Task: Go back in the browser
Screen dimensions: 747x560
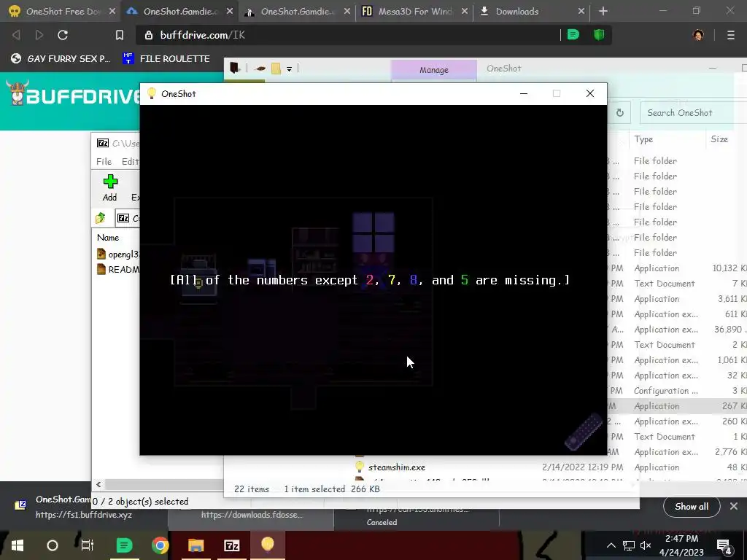Action: 16,35
